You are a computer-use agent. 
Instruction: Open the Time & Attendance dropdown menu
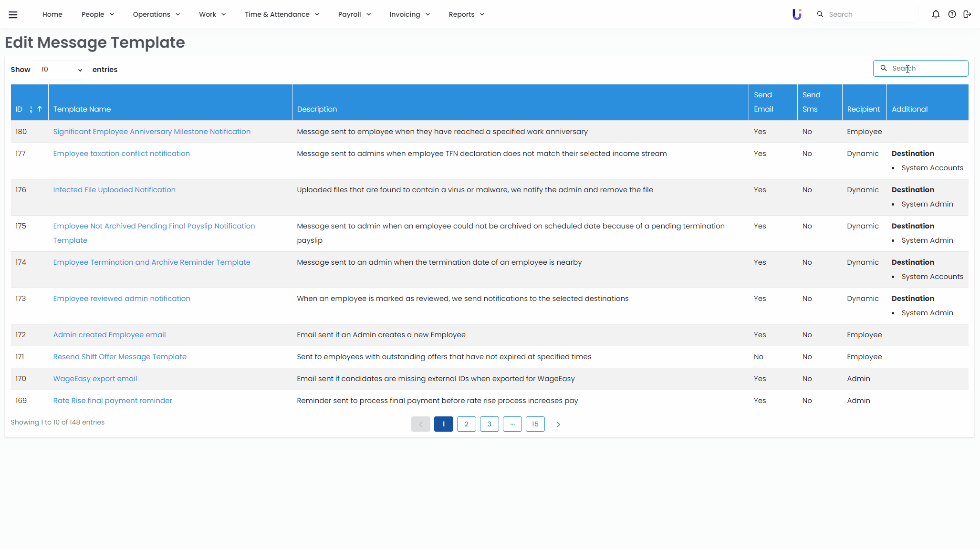coord(281,14)
